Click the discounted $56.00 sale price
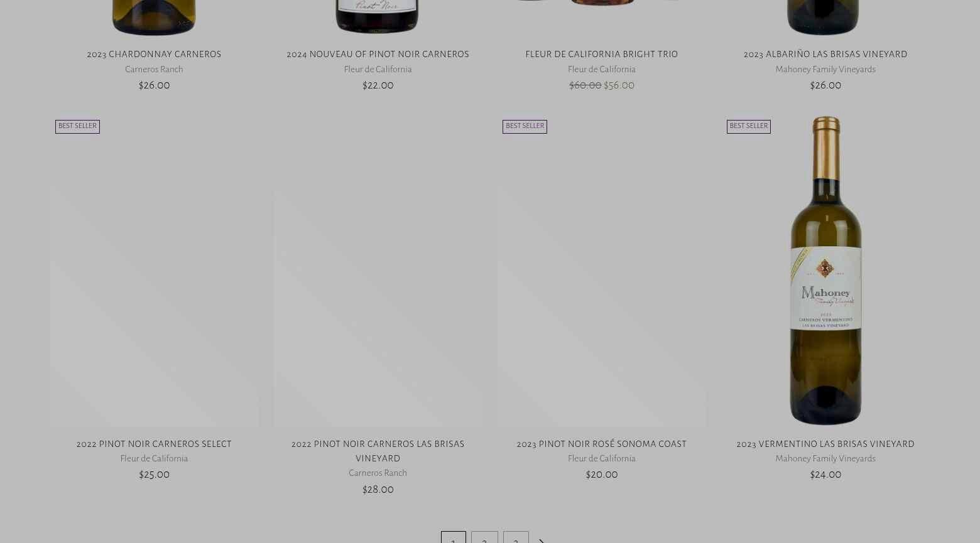The width and height of the screenshot is (980, 543). [619, 85]
